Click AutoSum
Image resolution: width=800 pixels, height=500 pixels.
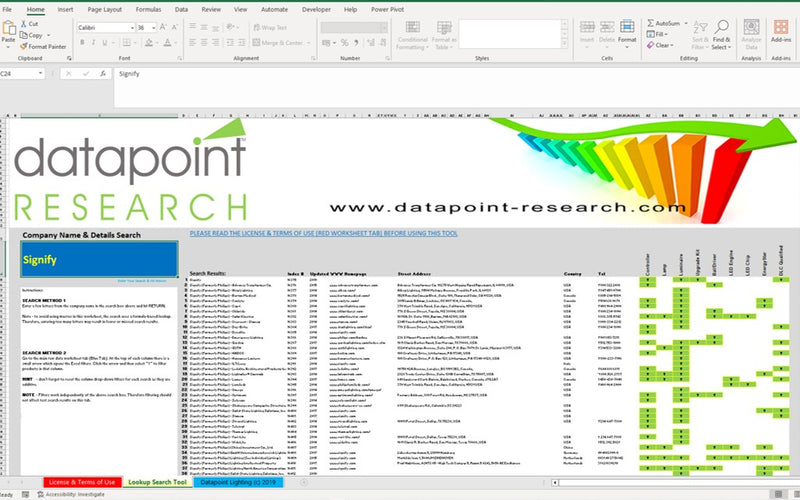(x=663, y=23)
